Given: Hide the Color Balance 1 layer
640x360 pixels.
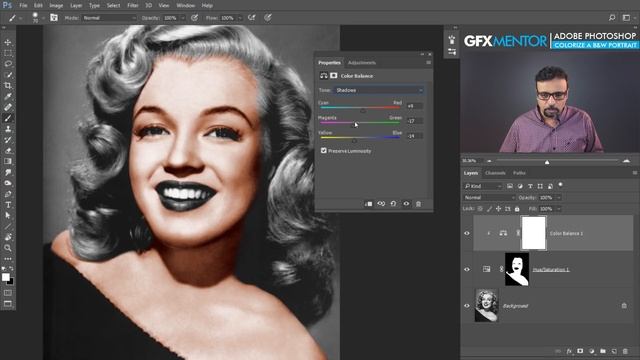Looking at the screenshot, I should click(467, 233).
